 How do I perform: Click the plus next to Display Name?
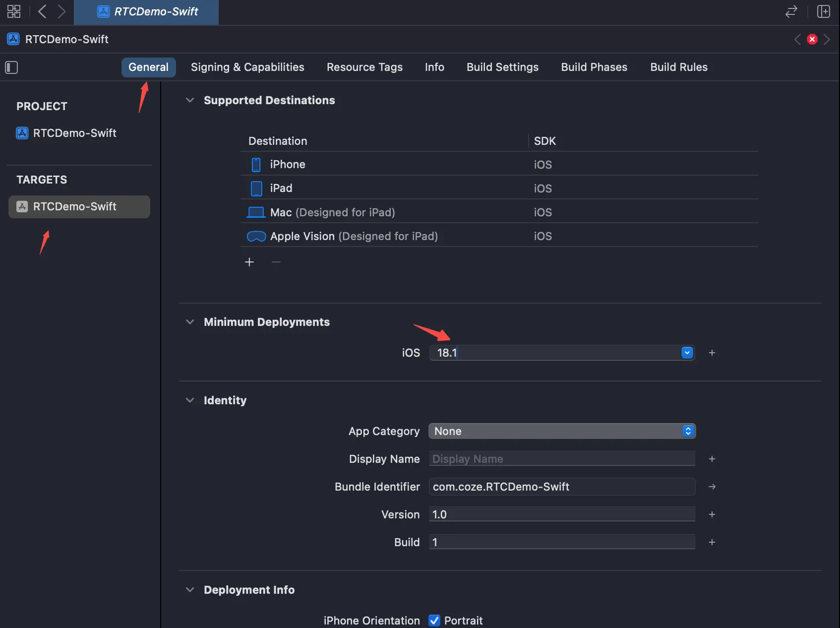(712, 459)
